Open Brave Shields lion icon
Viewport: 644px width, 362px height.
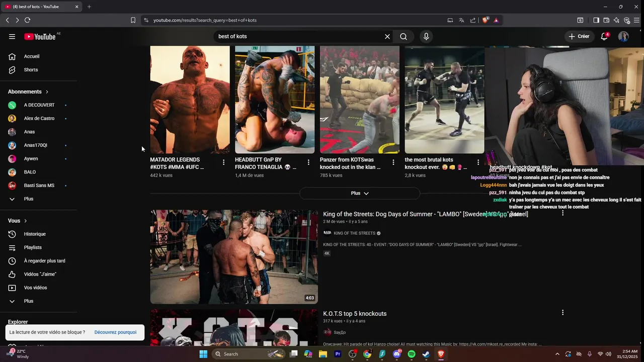coord(486,20)
